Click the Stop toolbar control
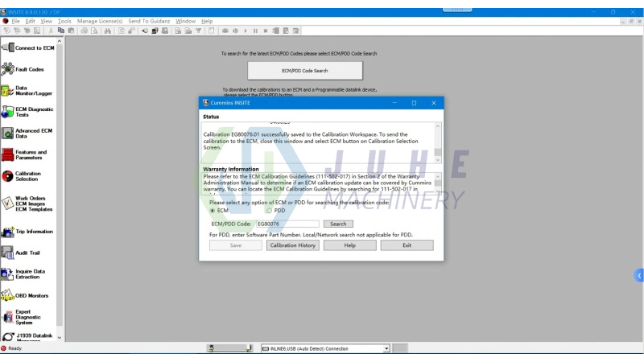 click(x=266, y=31)
